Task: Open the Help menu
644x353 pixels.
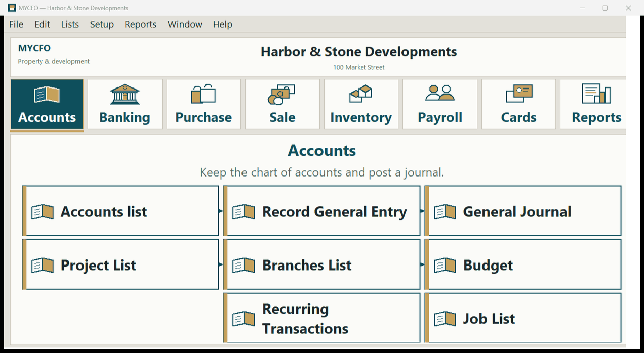Action: click(x=222, y=24)
